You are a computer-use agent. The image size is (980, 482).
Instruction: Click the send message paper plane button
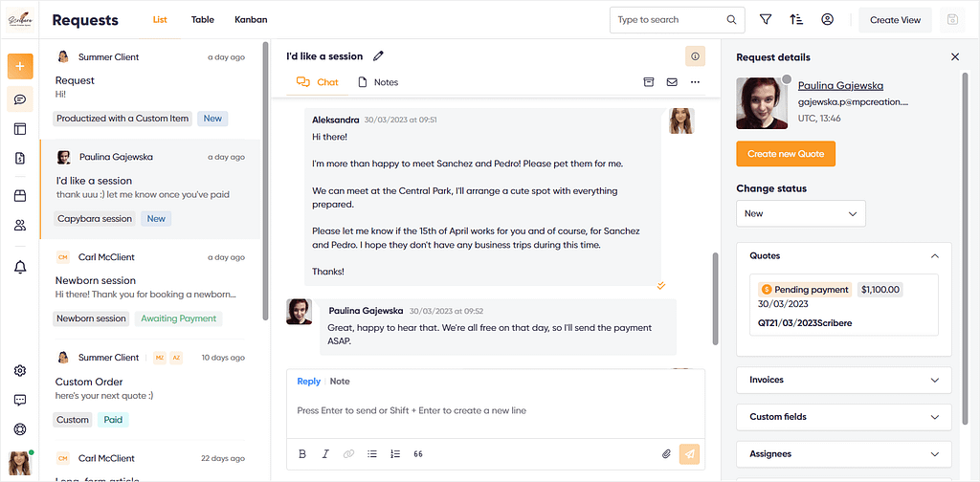pyautogui.click(x=690, y=454)
